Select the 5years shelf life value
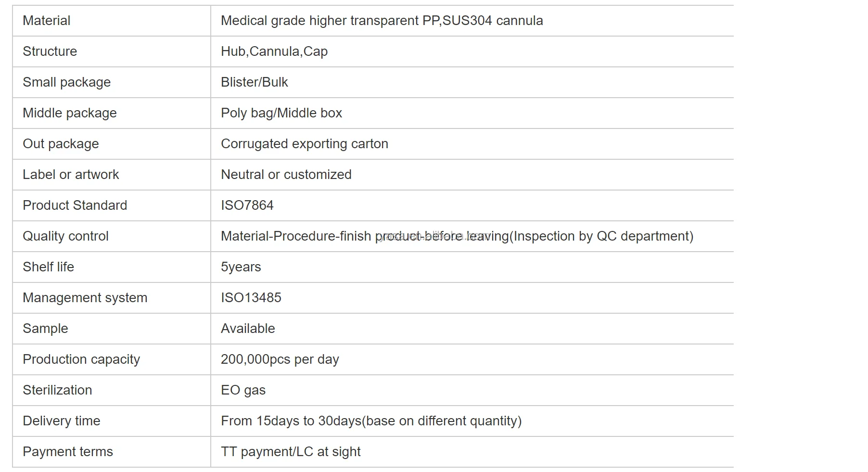Image resolution: width=868 pixels, height=472 pixels. click(241, 267)
